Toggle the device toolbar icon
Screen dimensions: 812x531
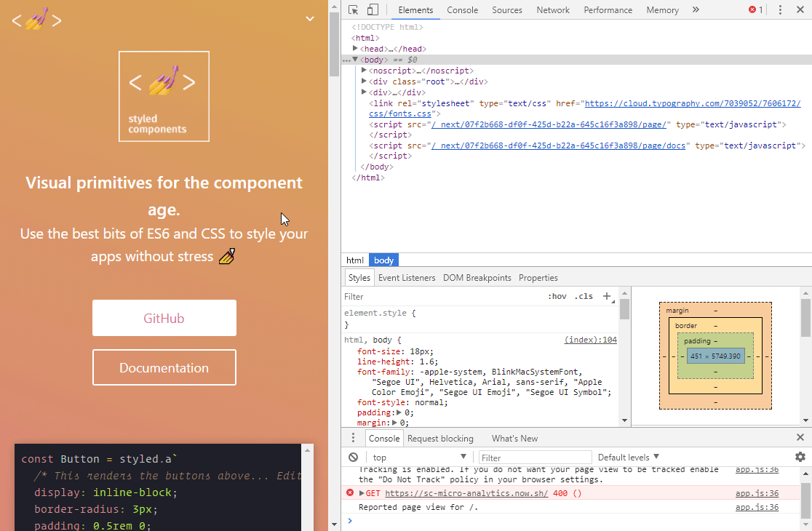[373, 10]
